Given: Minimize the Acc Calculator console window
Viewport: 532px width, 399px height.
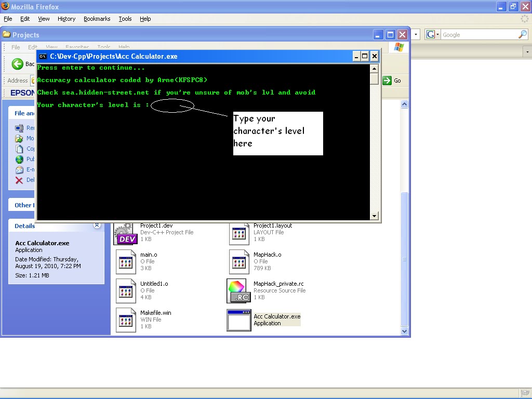Looking at the screenshot, I should (356, 56).
